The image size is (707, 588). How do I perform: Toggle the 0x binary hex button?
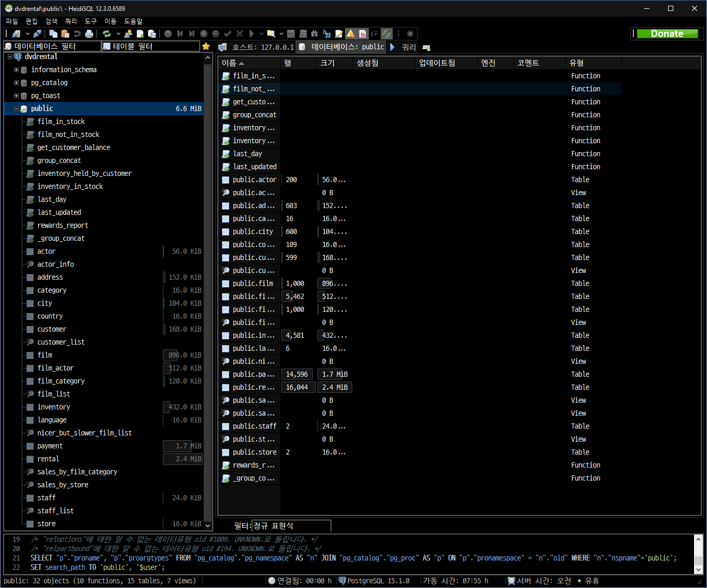click(x=363, y=34)
